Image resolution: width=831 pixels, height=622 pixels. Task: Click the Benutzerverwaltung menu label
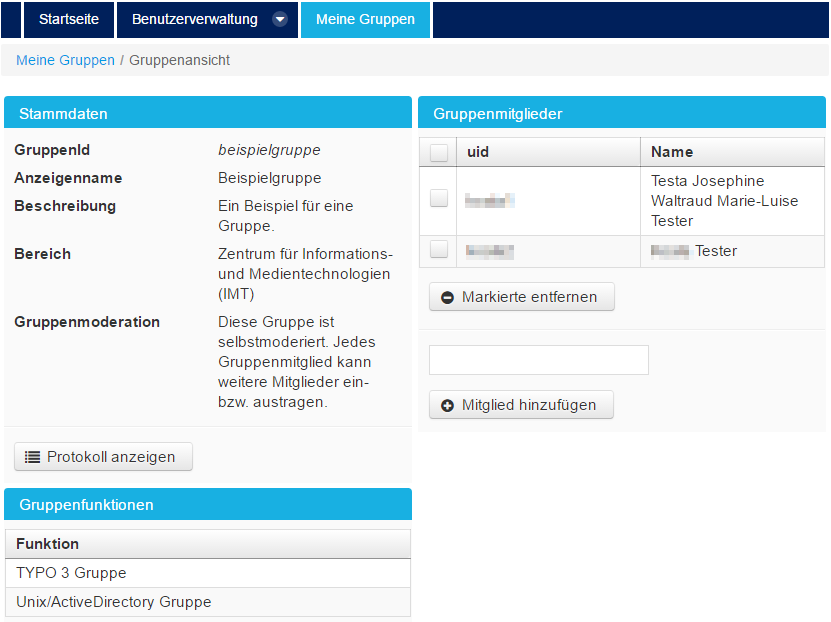[x=194, y=19]
